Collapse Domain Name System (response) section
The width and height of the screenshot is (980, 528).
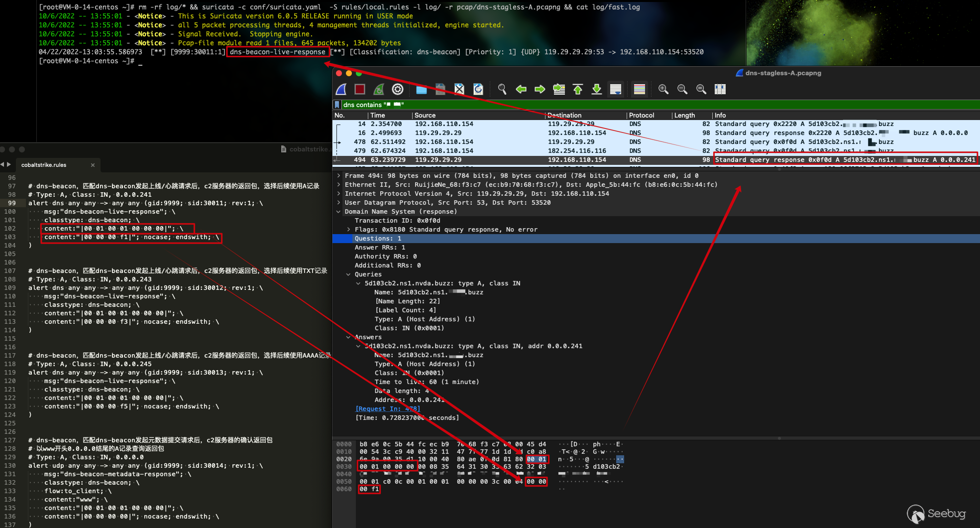coord(338,212)
